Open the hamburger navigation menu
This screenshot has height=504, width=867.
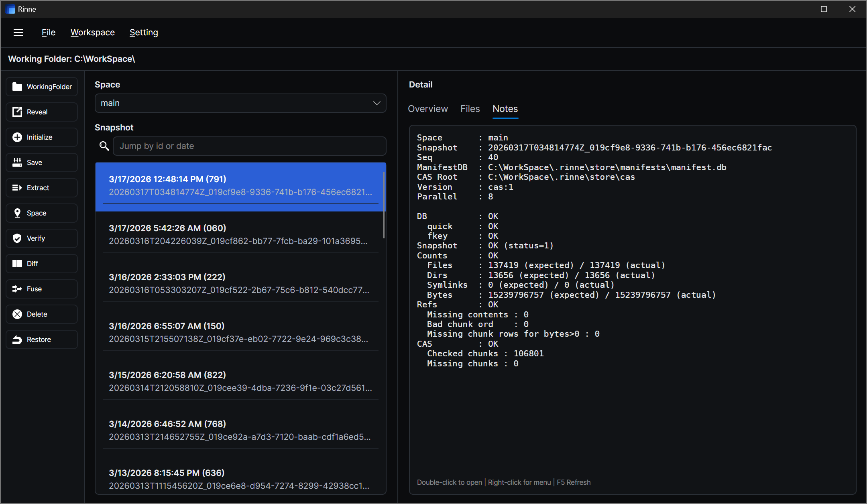[18, 33]
